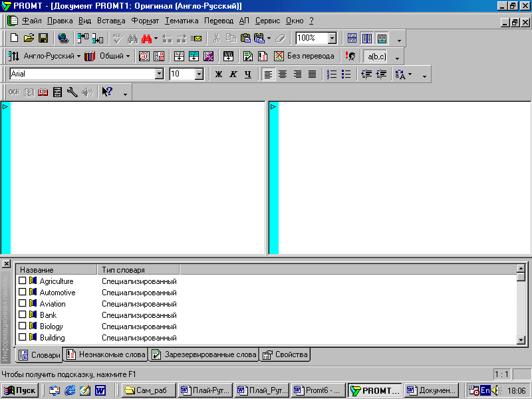Save document with floppy disk icon
Screen dimensions: 532x399
pos(43,38)
